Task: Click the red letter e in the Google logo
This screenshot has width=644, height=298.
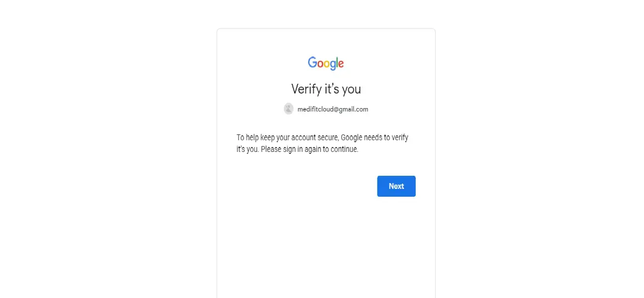Action: click(341, 64)
